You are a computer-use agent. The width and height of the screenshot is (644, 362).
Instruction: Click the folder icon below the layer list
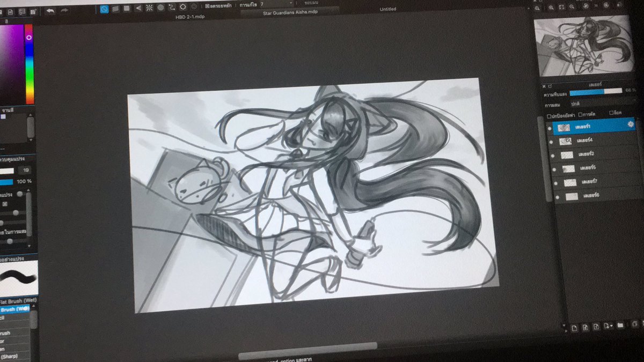tap(620, 325)
